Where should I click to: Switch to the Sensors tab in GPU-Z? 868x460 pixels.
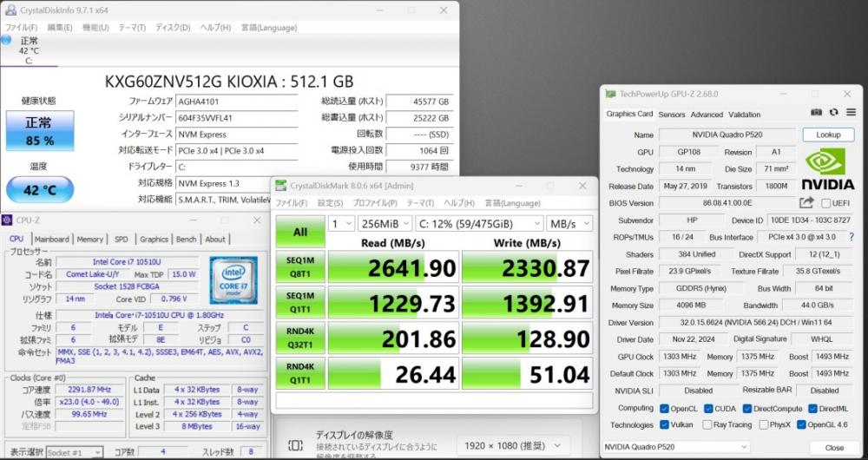tap(672, 115)
